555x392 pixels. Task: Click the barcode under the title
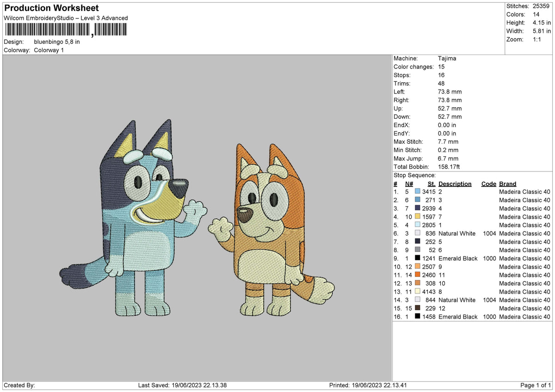(65, 30)
